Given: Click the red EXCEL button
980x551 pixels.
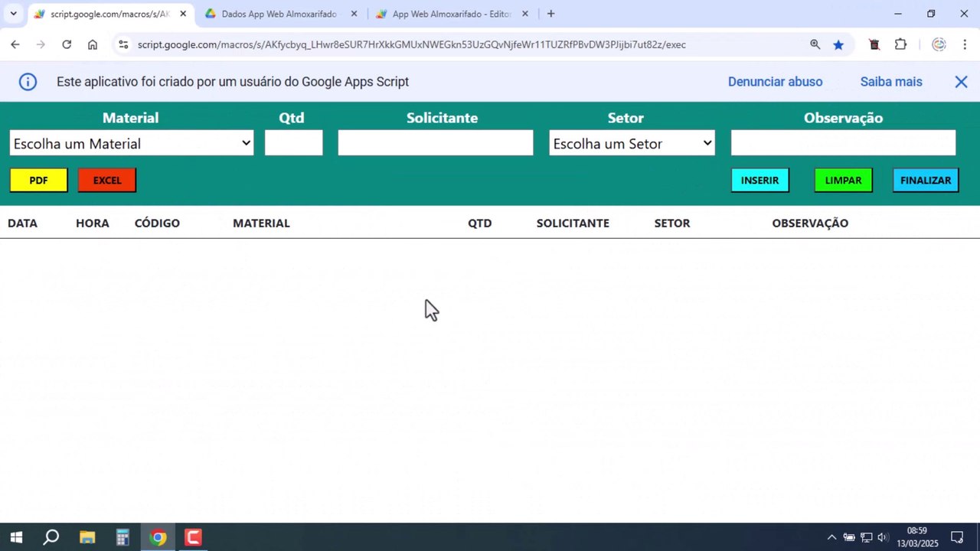Looking at the screenshot, I should (x=107, y=181).
